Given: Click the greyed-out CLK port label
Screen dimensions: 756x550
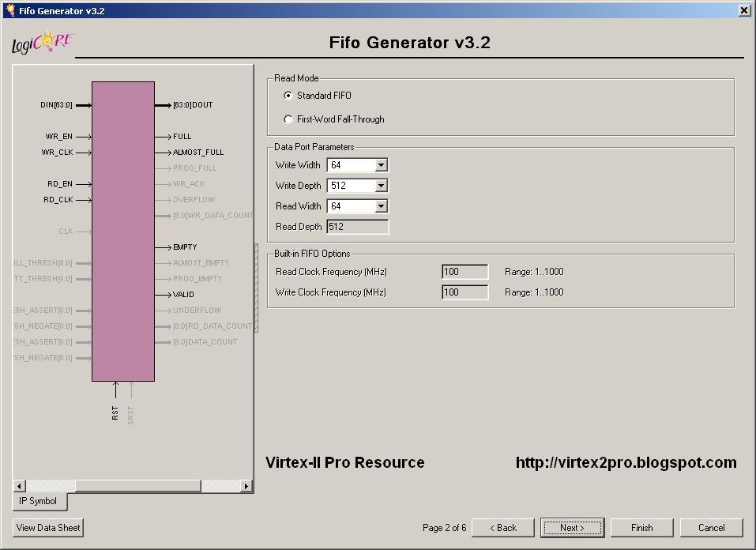Looking at the screenshot, I should click(66, 232).
